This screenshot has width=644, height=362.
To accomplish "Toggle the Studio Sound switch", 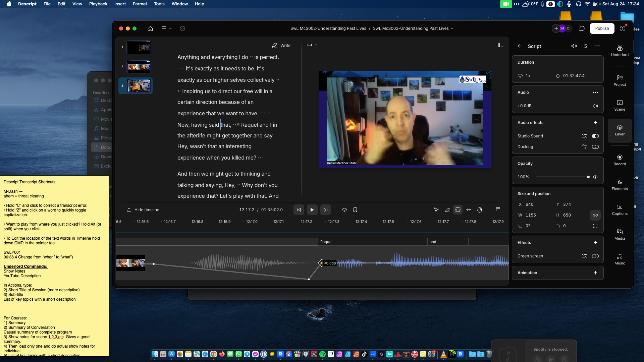I will pos(595,136).
